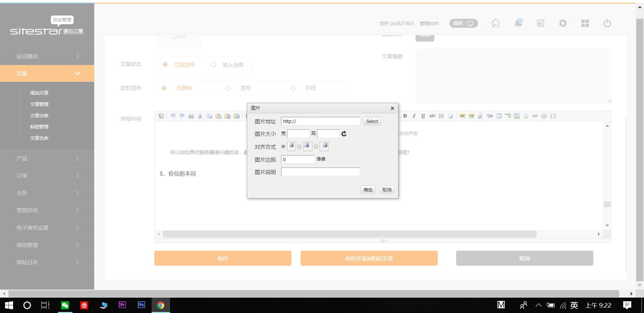644x313 pixels.
Task: Apply strikethrough ABC formatting
Action: tap(432, 116)
